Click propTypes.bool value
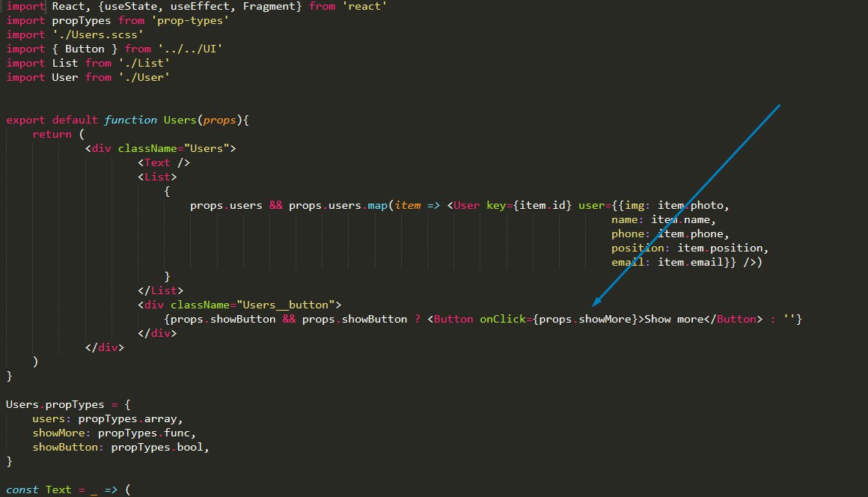Viewport: 868px width, 497px height. pyautogui.click(x=156, y=447)
